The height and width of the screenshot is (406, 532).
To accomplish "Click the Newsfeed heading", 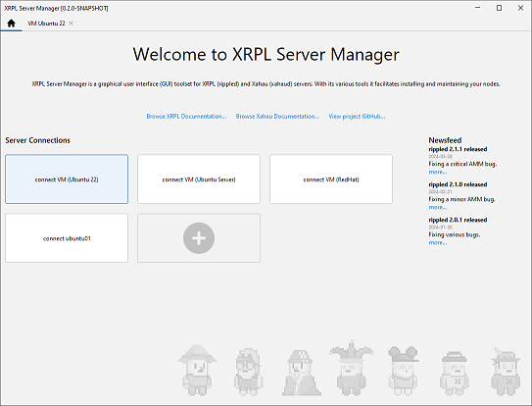I will click(445, 140).
